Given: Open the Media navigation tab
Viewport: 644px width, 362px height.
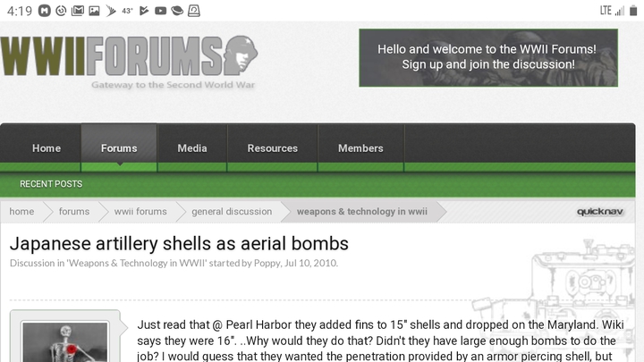Looking at the screenshot, I should coord(192,148).
